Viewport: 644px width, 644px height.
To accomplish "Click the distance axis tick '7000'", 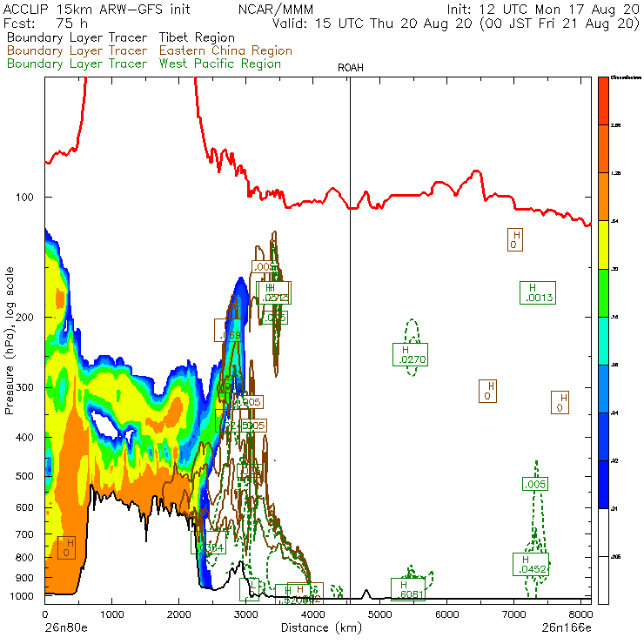I will (x=513, y=614).
